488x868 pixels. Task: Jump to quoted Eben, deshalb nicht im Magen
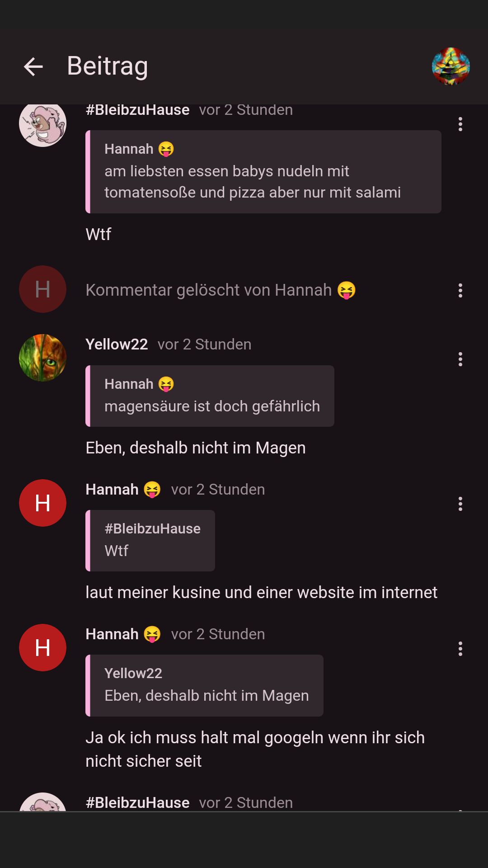point(204,685)
